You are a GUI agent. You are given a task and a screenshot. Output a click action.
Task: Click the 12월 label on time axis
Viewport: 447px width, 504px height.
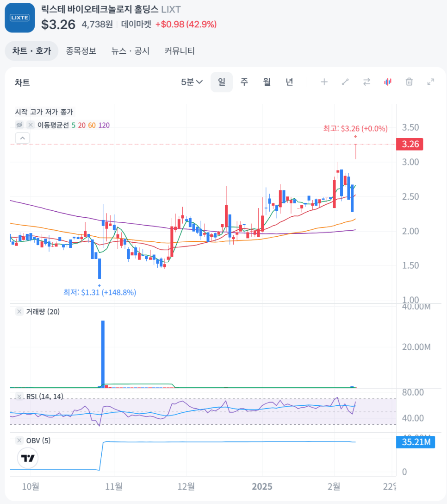(x=186, y=486)
